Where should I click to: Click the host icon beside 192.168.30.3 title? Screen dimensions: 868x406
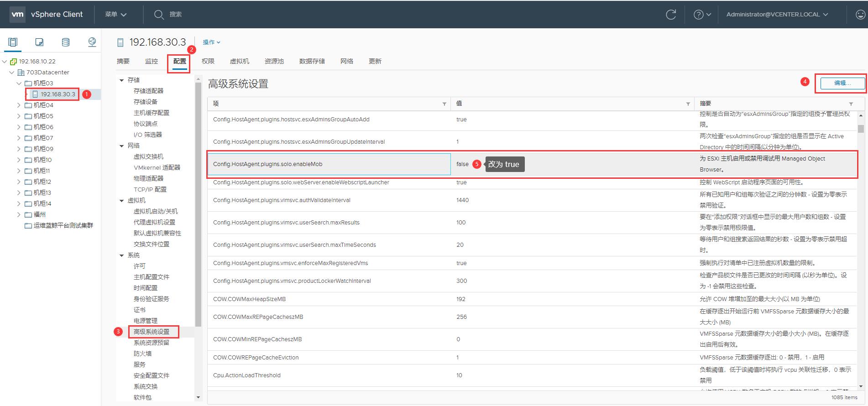point(120,43)
